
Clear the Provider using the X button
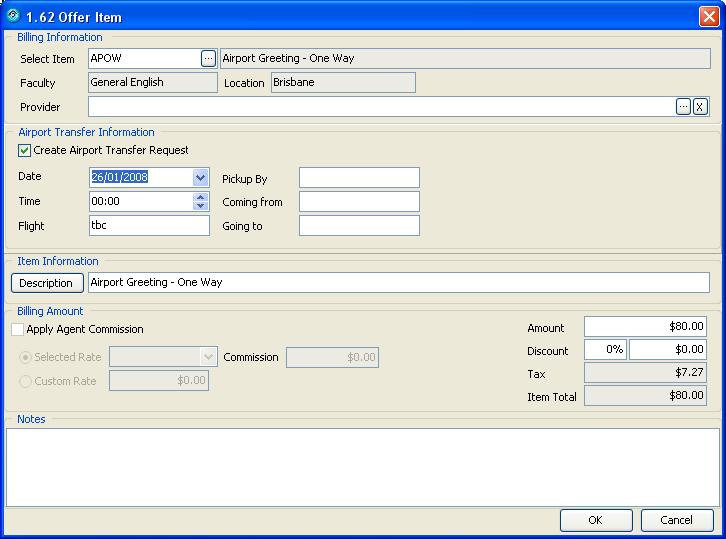point(700,107)
